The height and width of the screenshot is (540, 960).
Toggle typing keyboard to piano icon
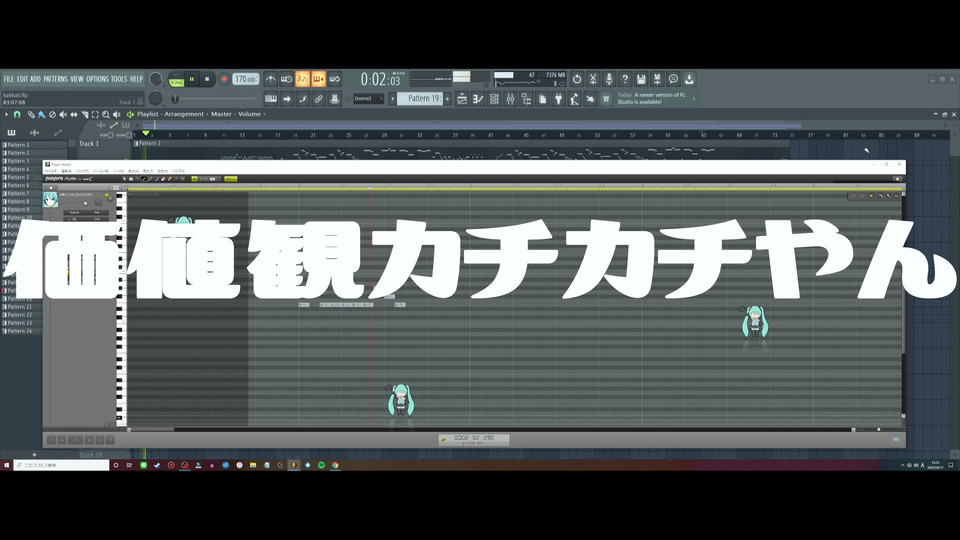(271, 99)
